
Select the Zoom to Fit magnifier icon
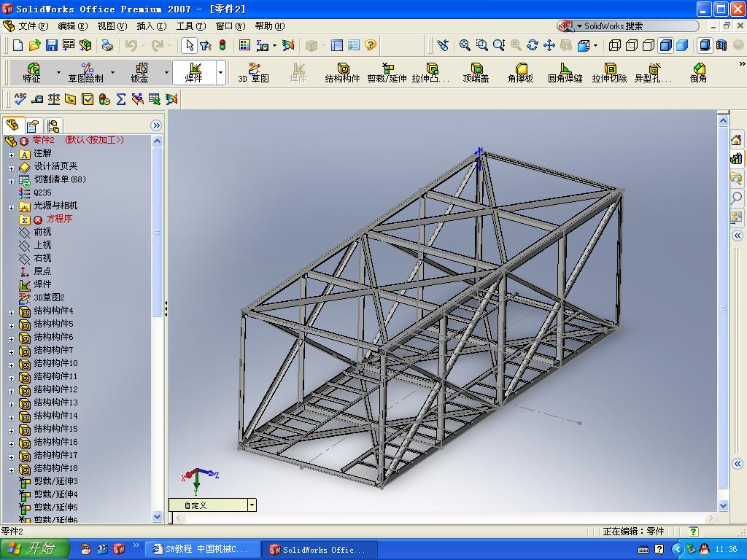click(465, 45)
